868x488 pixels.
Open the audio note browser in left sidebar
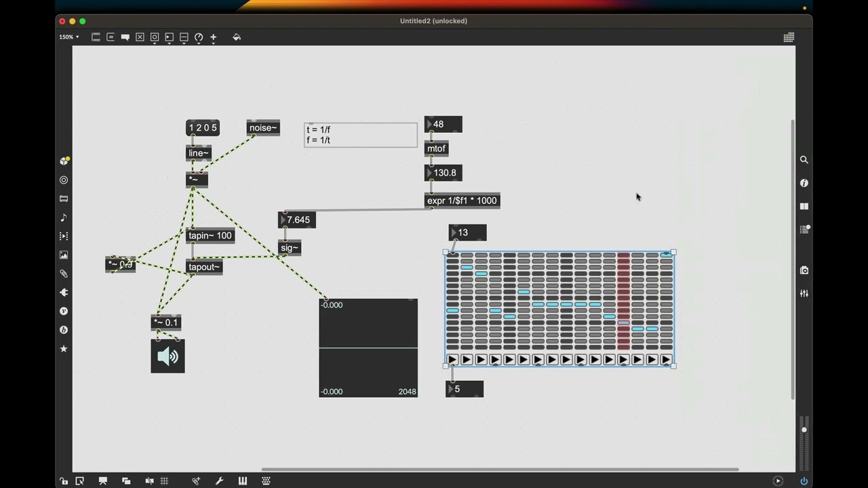[x=64, y=218]
